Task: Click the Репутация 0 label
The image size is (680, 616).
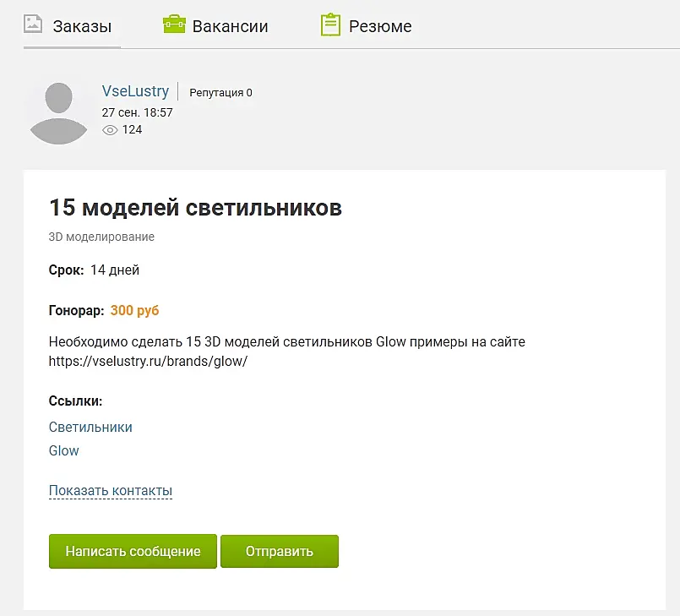Action: pos(220,92)
